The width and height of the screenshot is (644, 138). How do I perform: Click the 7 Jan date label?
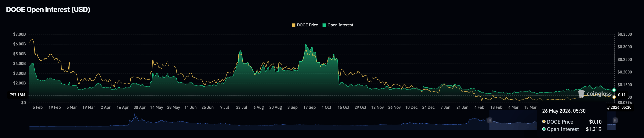click(x=446, y=107)
